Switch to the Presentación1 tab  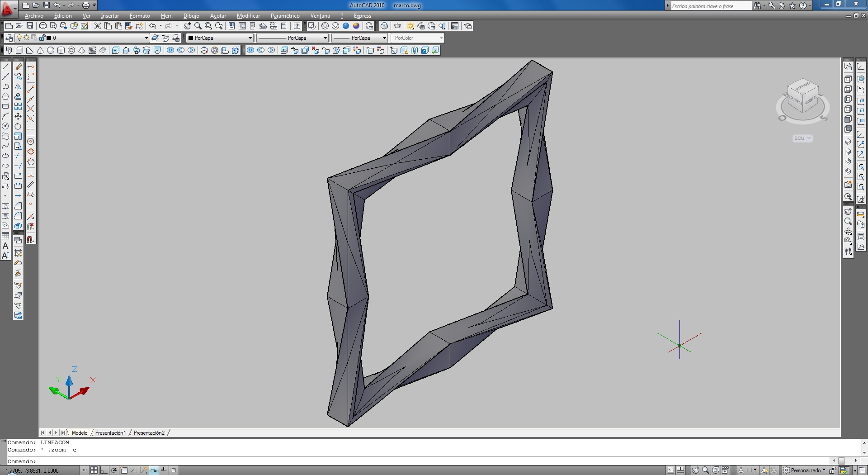(110, 433)
